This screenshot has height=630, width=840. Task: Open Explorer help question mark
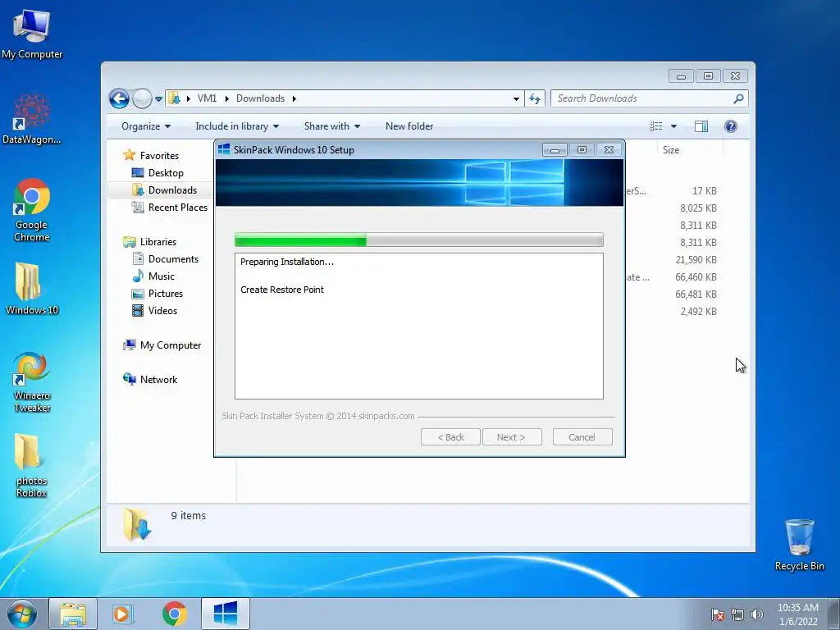731,126
